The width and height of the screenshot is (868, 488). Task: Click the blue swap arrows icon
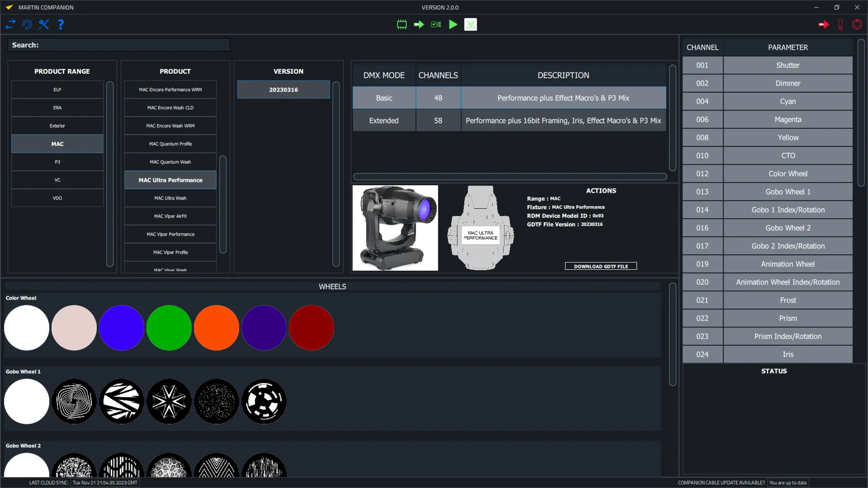tap(11, 25)
